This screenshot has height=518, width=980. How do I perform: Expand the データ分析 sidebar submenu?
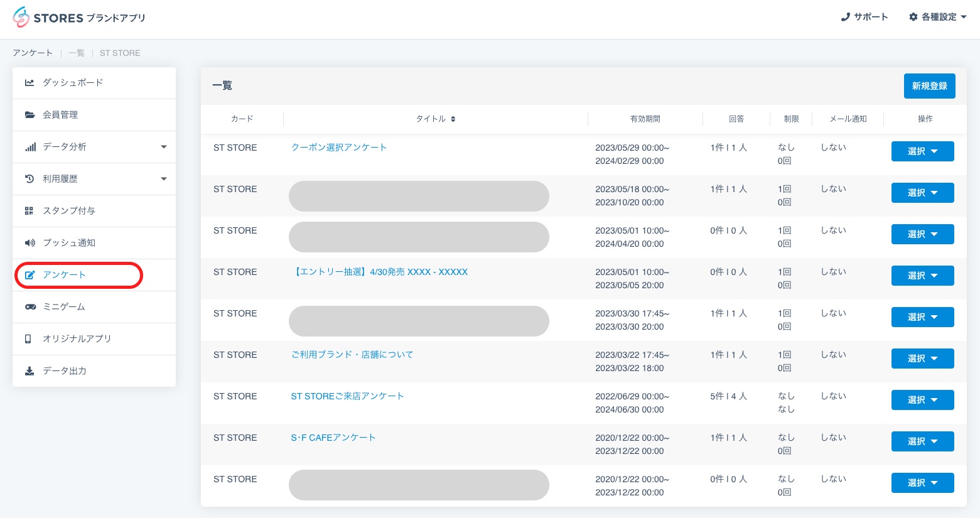[x=163, y=147]
